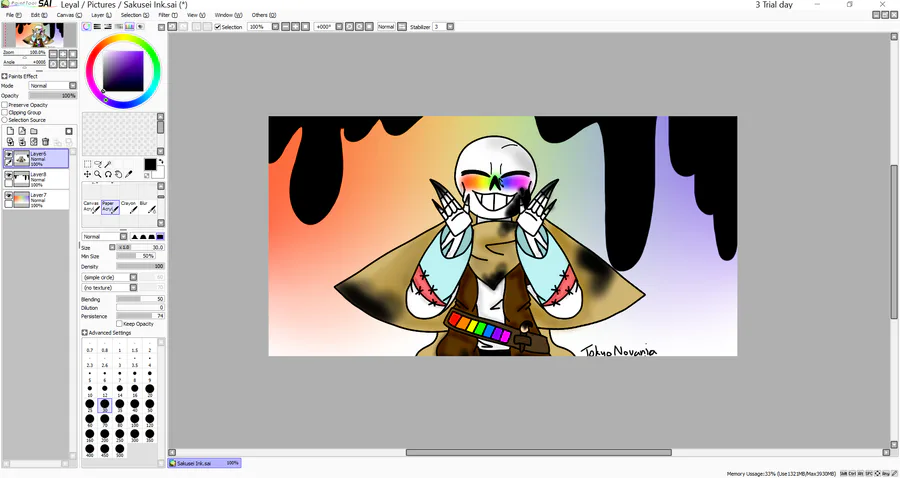The height and width of the screenshot is (478, 900).
Task: Open the File menu
Action: click(14, 15)
